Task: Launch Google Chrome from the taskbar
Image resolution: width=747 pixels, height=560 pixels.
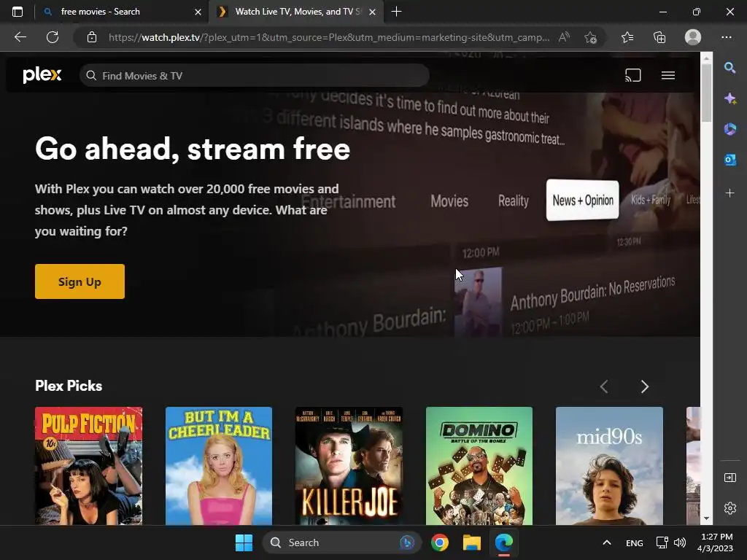Action: point(440,542)
